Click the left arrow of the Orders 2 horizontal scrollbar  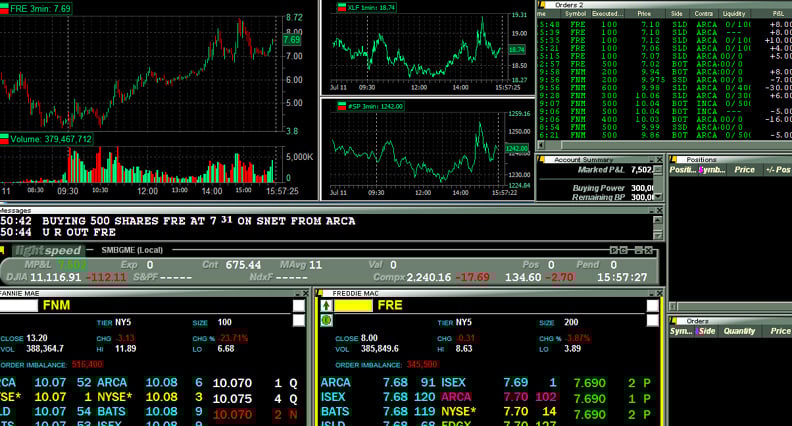(x=541, y=145)
